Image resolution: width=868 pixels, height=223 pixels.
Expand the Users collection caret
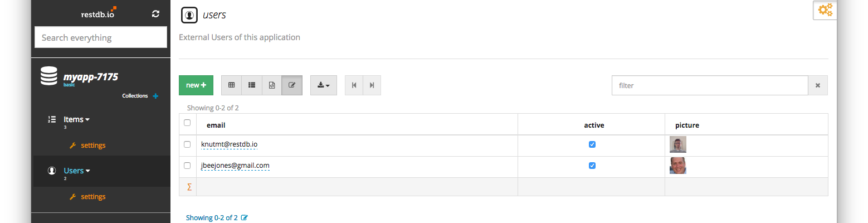click(x=87, y=171)
